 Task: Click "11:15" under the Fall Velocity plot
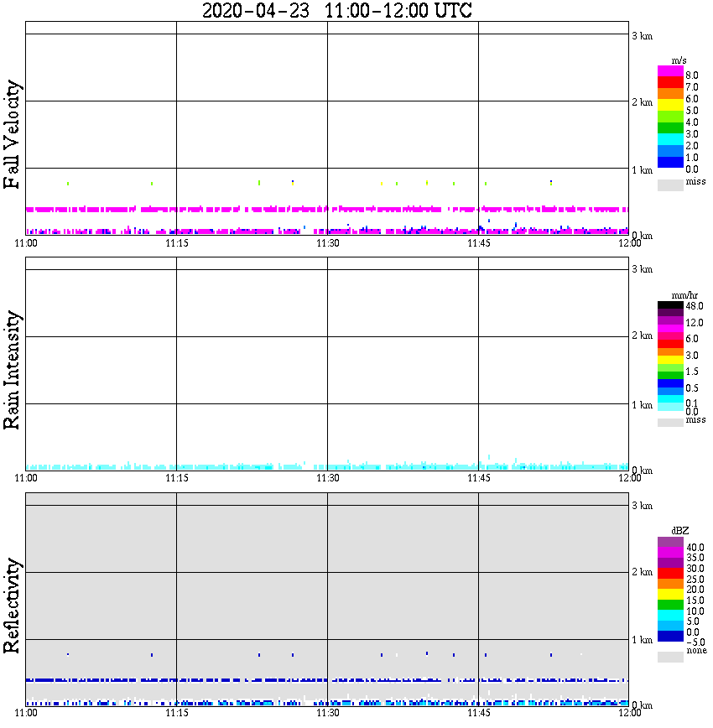(x=177, y=243)
